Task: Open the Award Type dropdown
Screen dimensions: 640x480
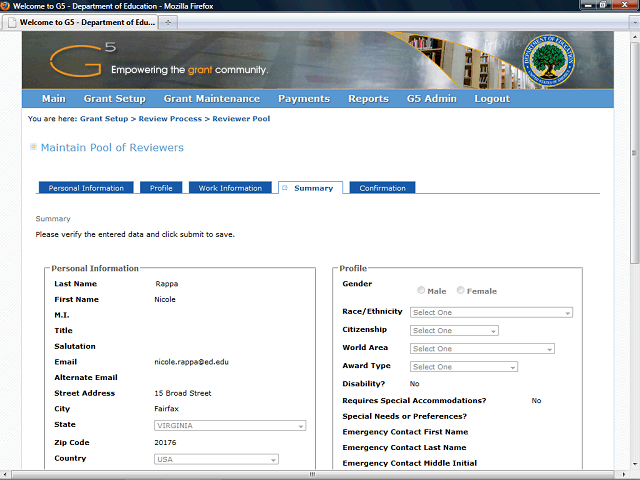Action: [x=463, y=367]
